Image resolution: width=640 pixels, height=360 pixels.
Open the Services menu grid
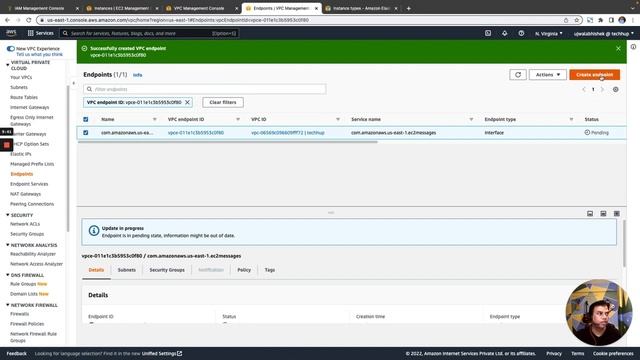tap(40, 33)
